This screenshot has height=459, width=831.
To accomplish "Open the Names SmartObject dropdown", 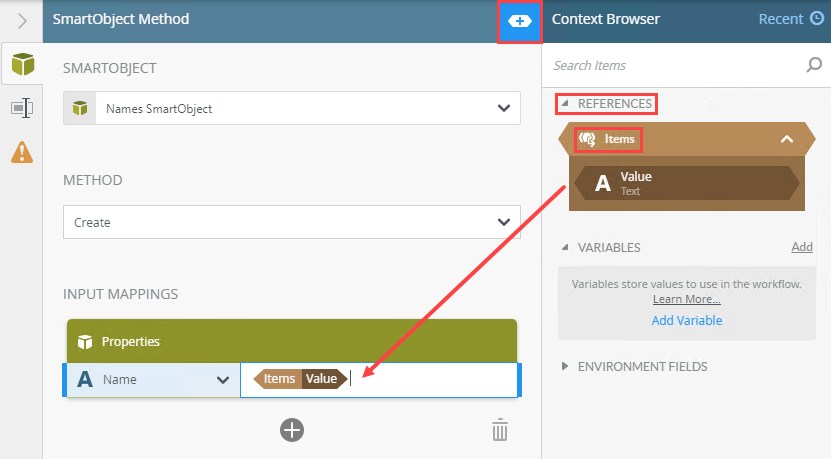I will pyautogui.click(x=502, y=108).
